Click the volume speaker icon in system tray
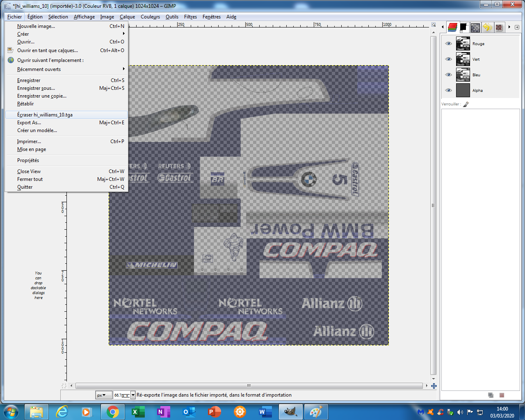Screen dimensions: 525x420 (x=460, y=412)
